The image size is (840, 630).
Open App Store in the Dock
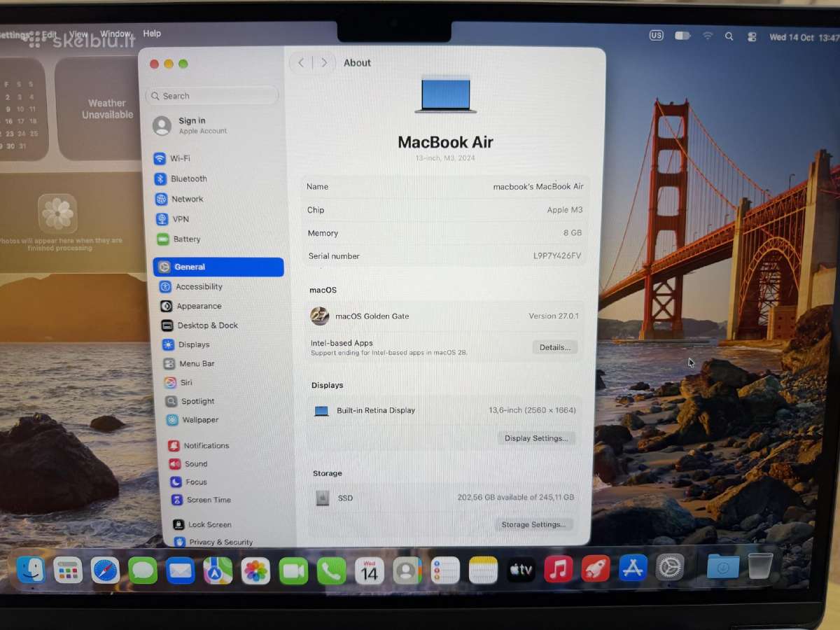(x=633, y=568)
